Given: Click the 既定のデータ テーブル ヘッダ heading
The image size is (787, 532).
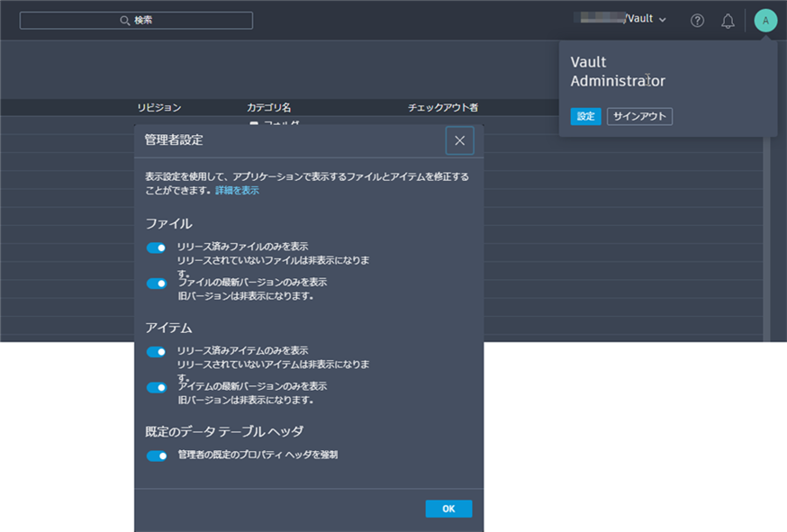Looking at the screenshot, I should tap(224, 431).
